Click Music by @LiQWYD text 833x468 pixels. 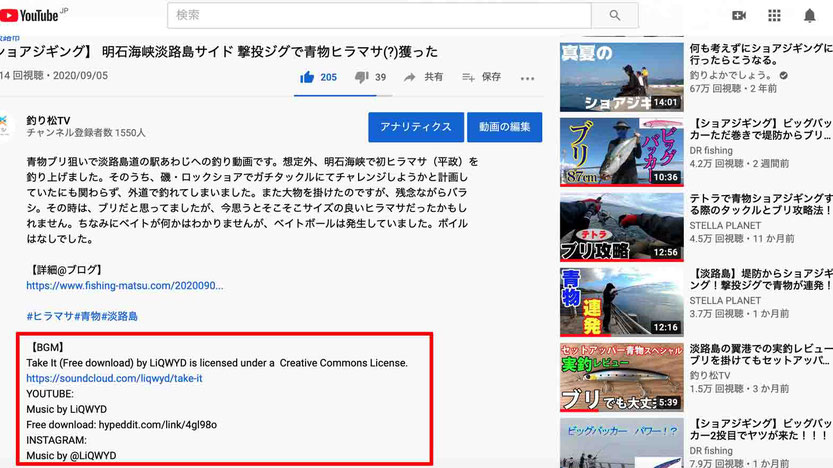[71, 455]
